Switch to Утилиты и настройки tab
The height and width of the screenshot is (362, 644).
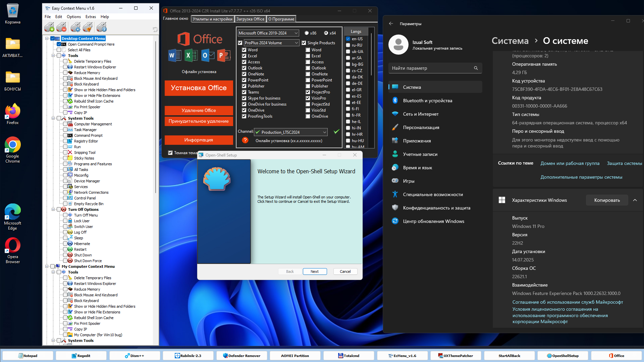[x=213, y=19]
